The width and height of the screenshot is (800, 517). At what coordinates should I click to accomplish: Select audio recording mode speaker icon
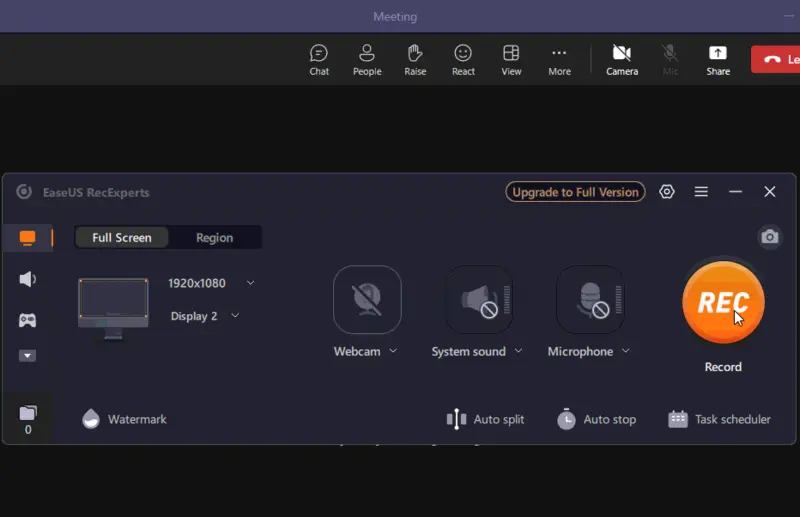[28, 279]
